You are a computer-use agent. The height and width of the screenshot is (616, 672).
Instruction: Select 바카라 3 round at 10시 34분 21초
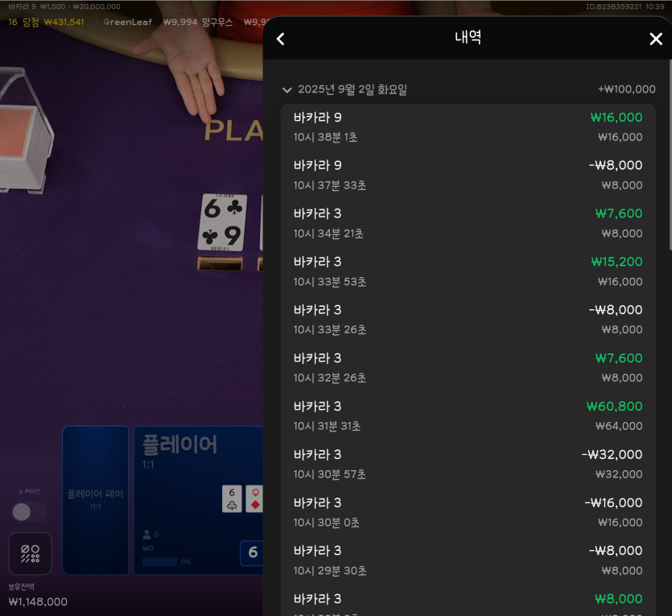pyautogui.click(x=468, y=223)
